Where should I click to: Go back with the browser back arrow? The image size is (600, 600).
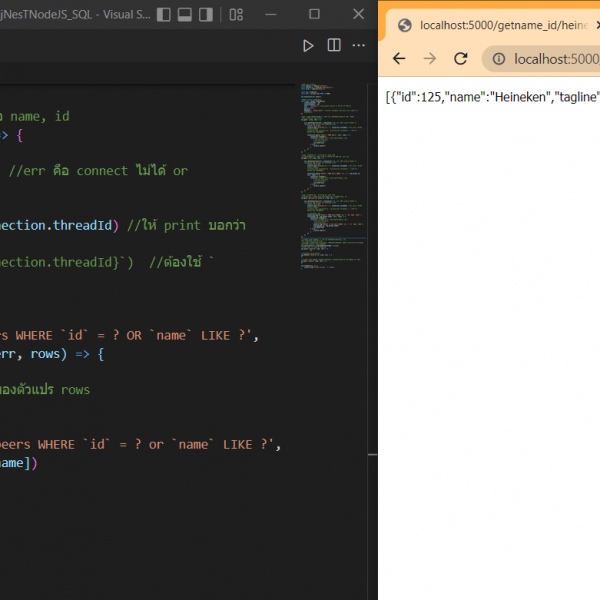pos(399,59)
